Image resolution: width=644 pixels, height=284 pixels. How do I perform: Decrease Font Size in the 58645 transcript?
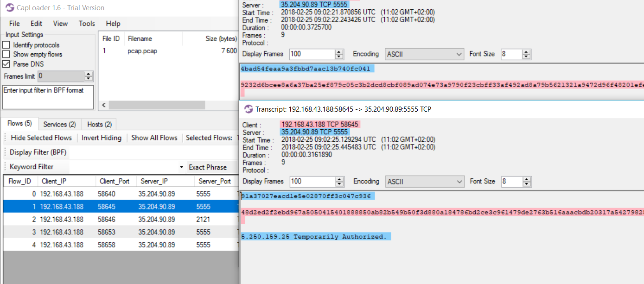click(x=526, y=184)
